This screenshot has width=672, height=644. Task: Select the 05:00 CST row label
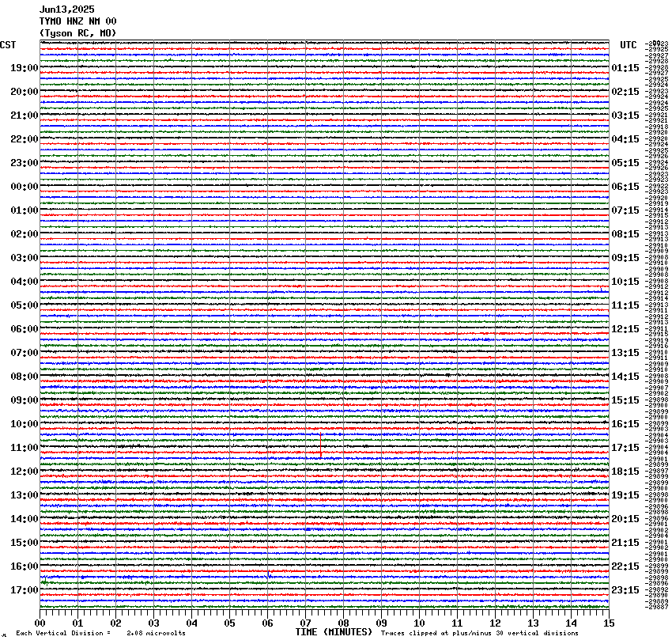(x=25, y=305)
